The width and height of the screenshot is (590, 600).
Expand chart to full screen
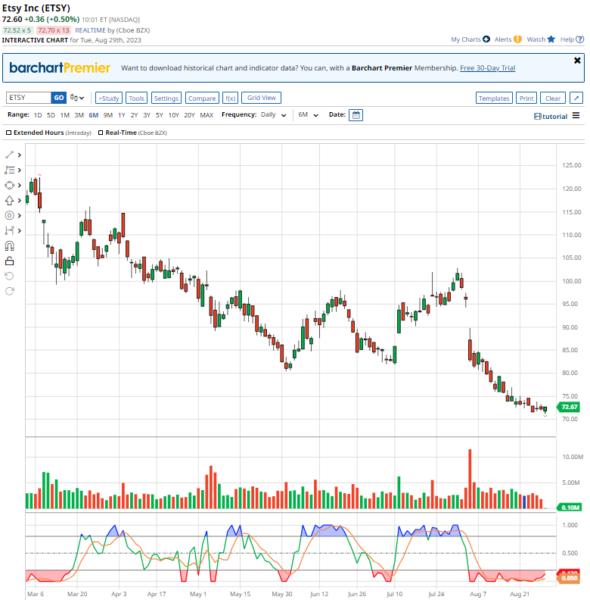pos(576,98)
